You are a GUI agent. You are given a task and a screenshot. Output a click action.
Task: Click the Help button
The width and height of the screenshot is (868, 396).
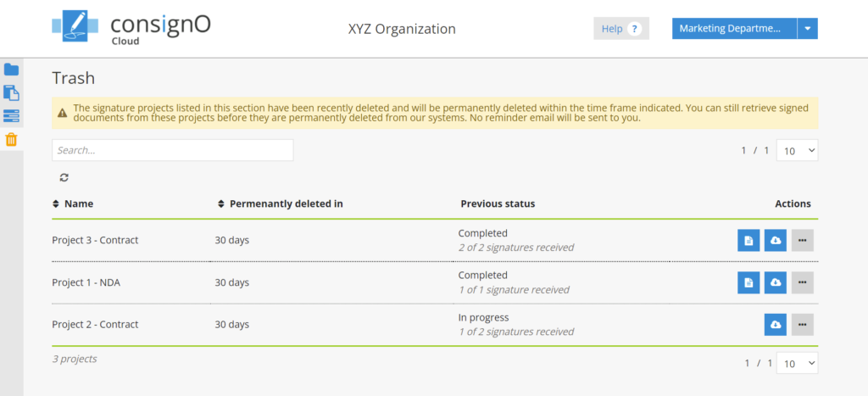pos(620,29)
